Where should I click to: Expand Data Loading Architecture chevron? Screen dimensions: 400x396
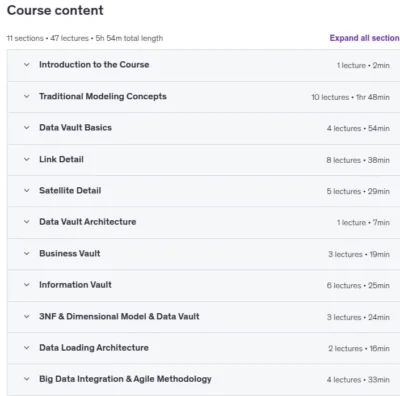(27, 348)
